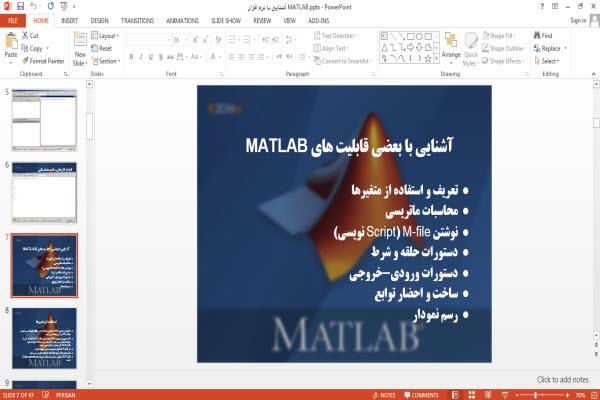Pick the star shape in shapes gallery
Viewport: 600px width, 400px height.
click(x=428, y=59)
